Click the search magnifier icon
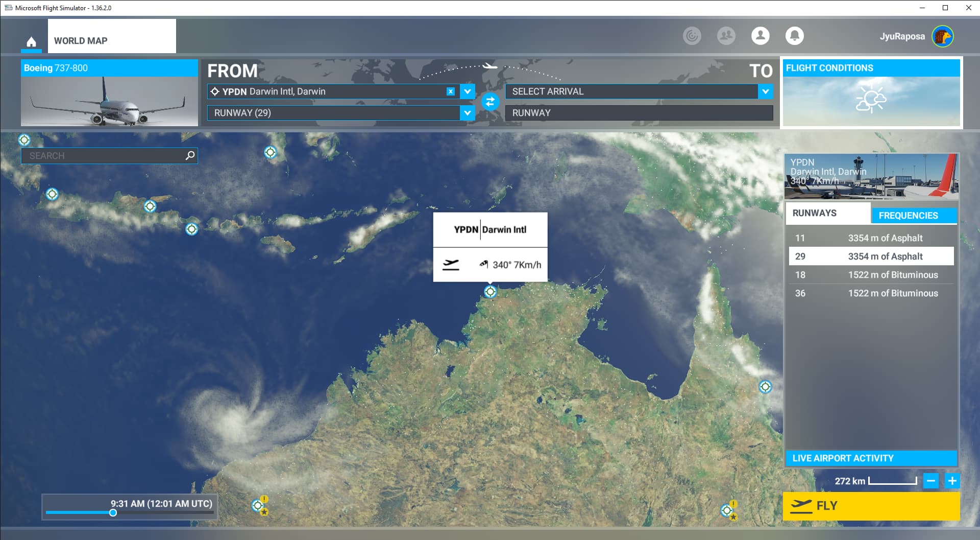This screenshot has height=540, width=980. click(x=190, y=155)
